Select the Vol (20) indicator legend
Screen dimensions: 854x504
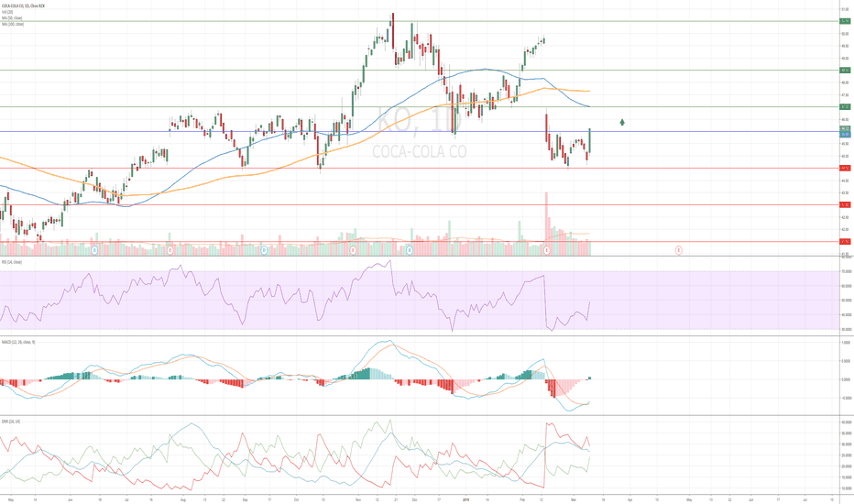7,12
